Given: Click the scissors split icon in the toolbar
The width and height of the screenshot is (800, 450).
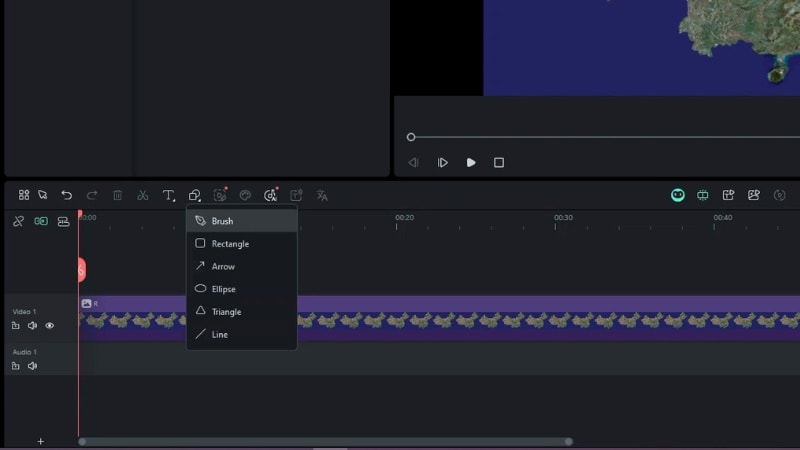Looking at the screenshot, I should [143, 195].
